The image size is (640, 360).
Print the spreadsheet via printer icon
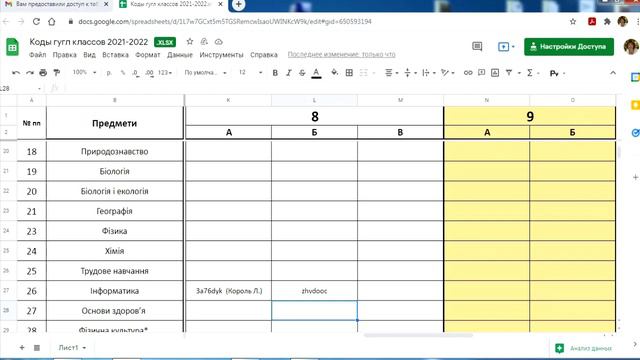click(43, 73)
